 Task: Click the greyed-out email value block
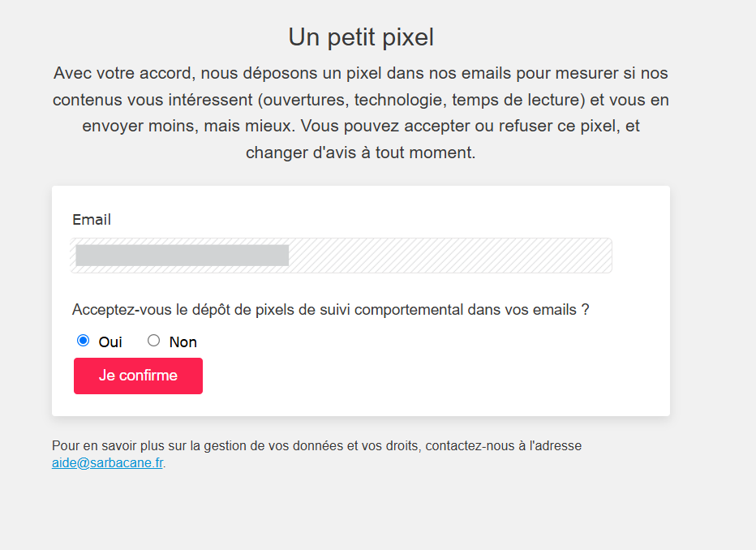tap(183, 256)
